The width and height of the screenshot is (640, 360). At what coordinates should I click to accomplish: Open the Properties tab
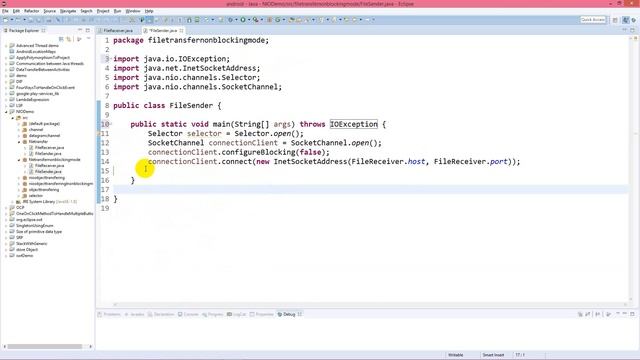262,314
